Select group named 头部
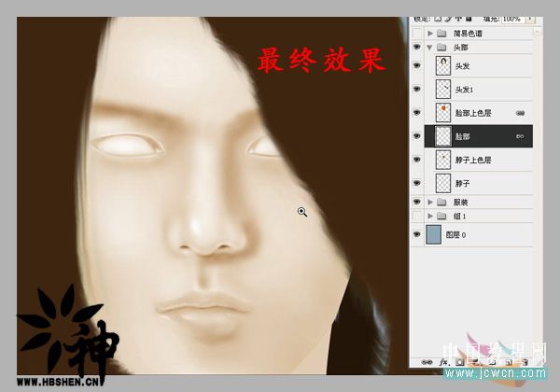 pyautogui.click(x=461, y=47)
